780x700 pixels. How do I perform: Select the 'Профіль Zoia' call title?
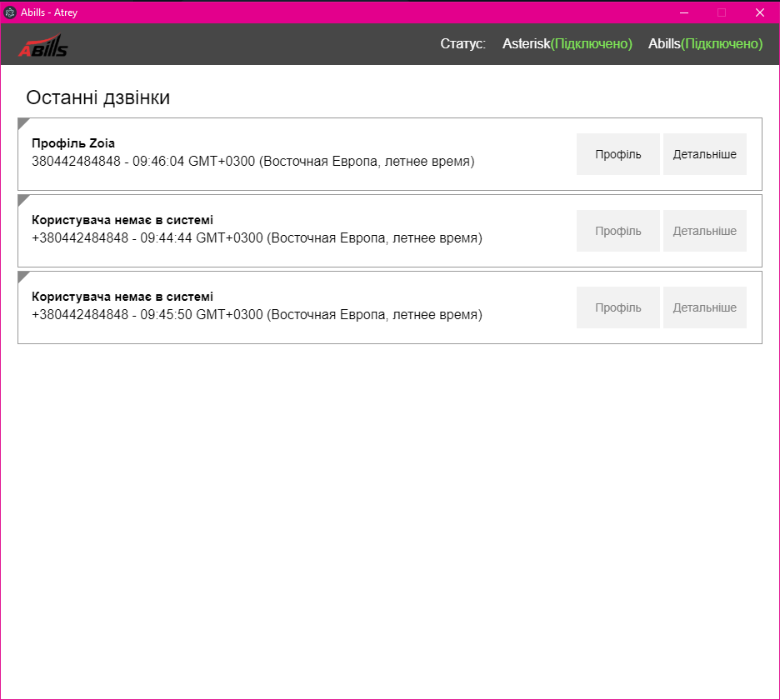coord(73,143)
